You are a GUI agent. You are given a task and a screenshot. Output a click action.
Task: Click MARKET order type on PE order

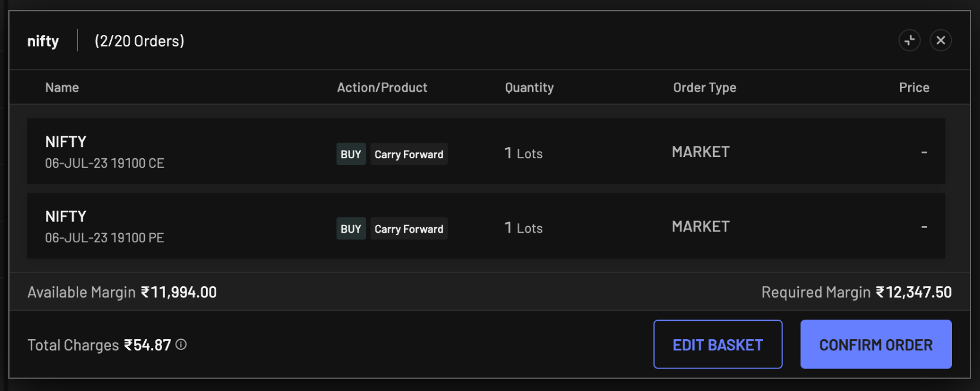pos(701,227)
